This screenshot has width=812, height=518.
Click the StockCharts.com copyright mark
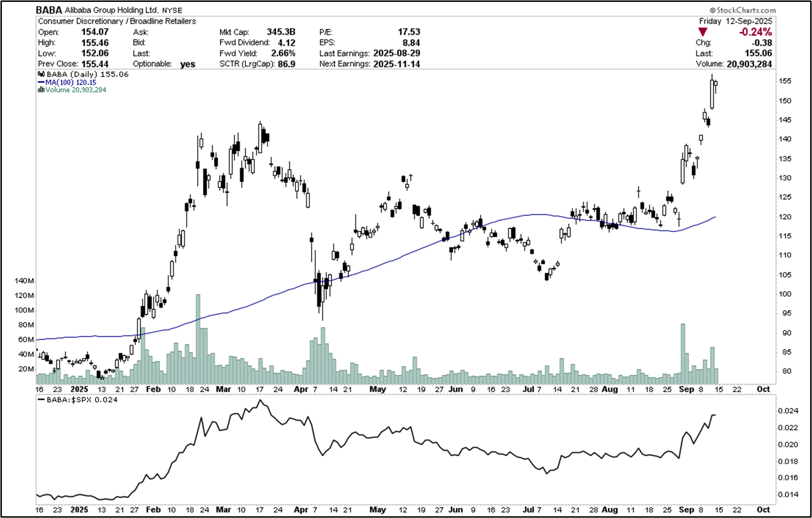(x=742, y=10)
